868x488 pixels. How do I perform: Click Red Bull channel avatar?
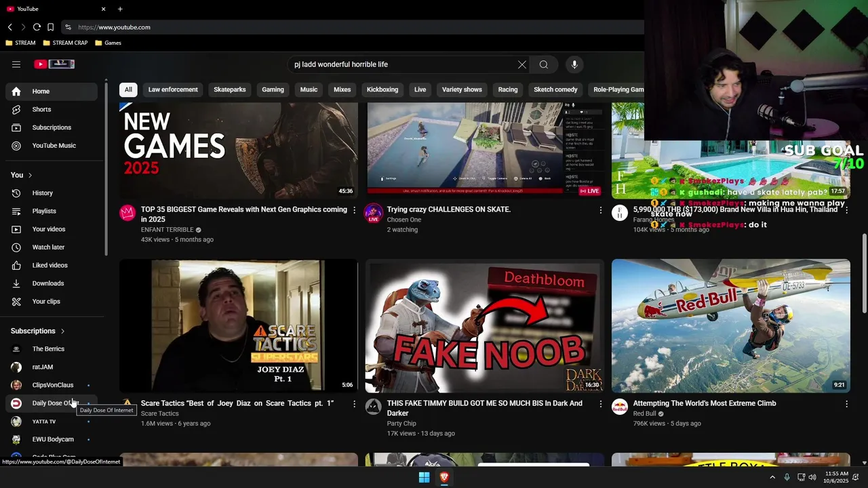tap(620, 407)
